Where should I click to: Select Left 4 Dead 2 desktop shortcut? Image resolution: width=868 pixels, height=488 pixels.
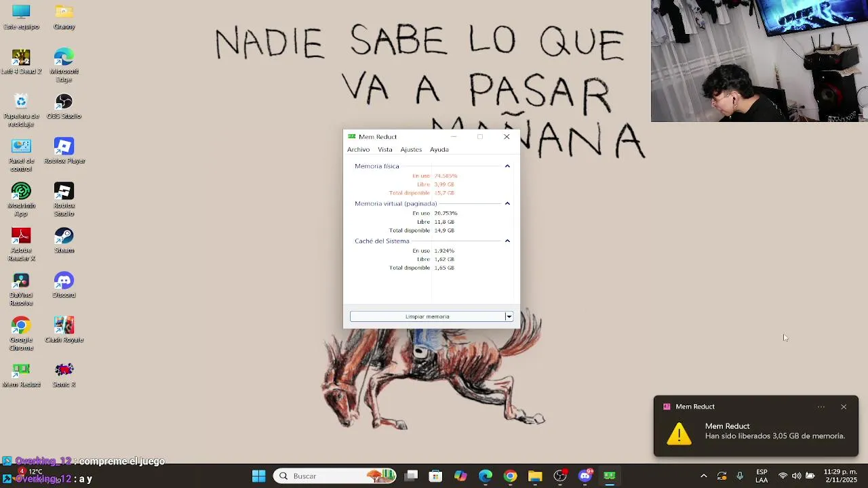tap(21, 62)
